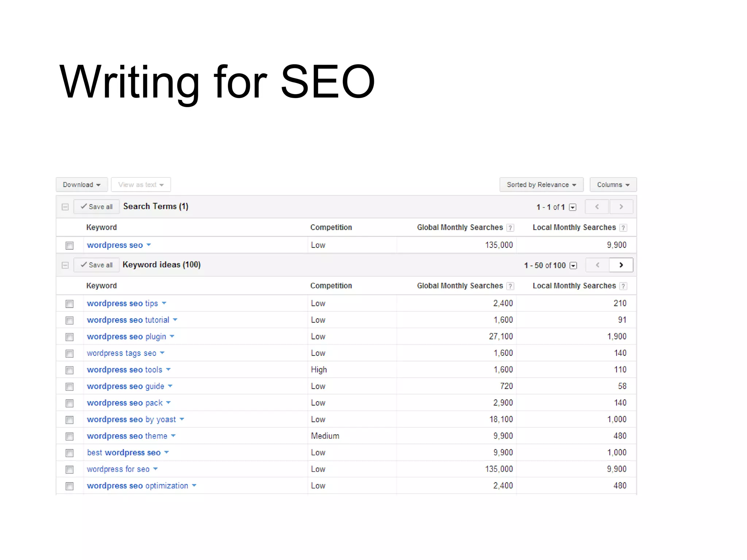Open the Sorted by Relevance dropdown
Image resolution: width=747 pixels, height=560 pixels.
coord(541,184)
